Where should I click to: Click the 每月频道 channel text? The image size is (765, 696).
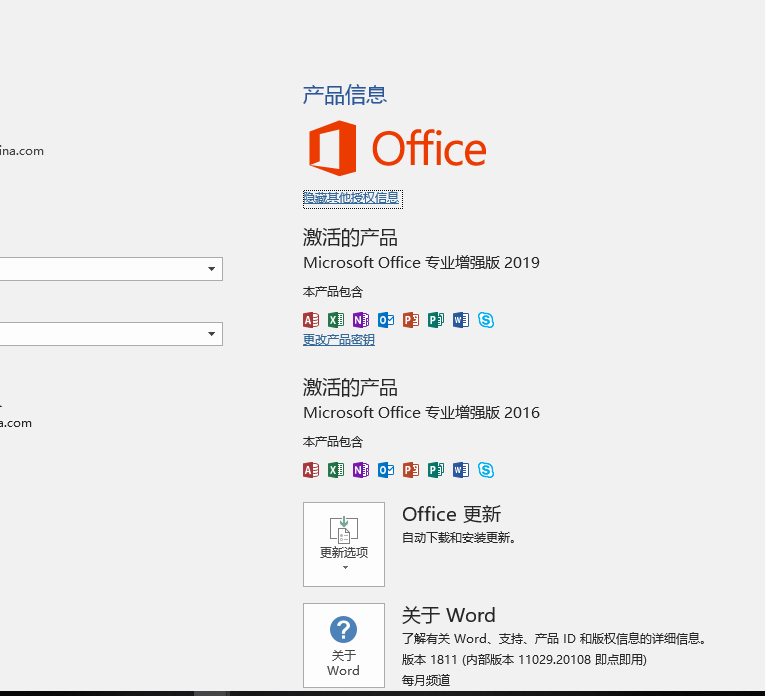click(426, 680)
